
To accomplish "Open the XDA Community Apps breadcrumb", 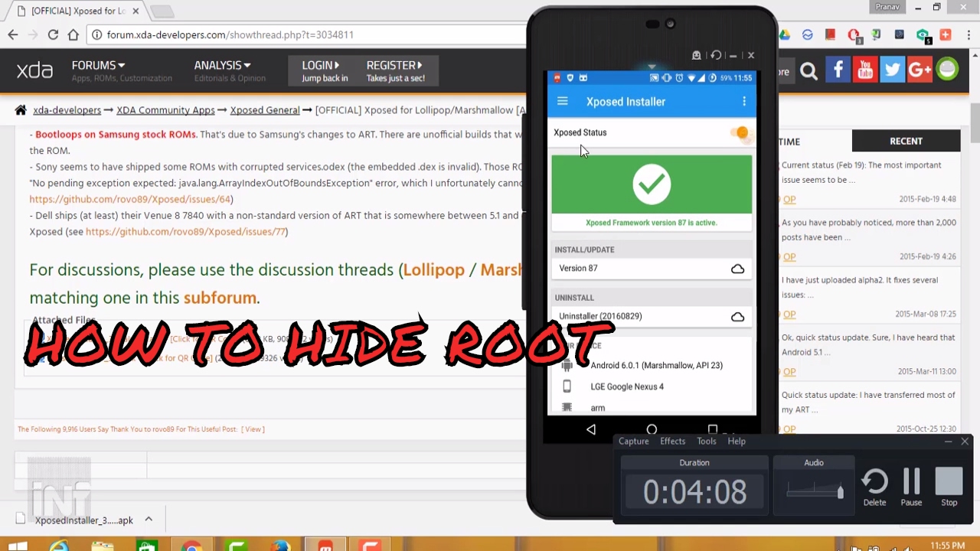I will [x=165, y=110].
